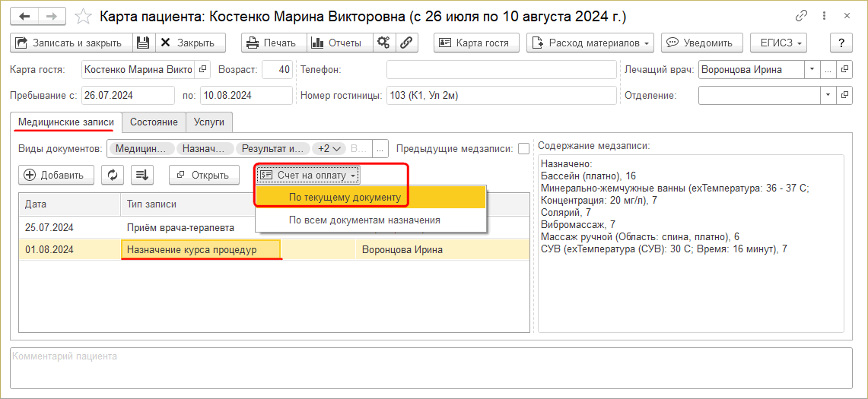Screen dimensions: 868x399
Task: Click the Солярий, 7 line
Action: coord(566,213)
